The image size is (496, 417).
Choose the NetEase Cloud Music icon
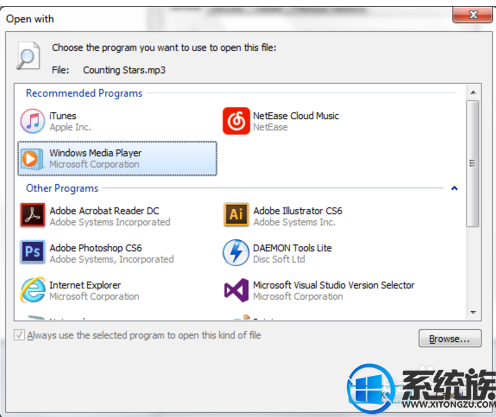(x=236, y=121)
